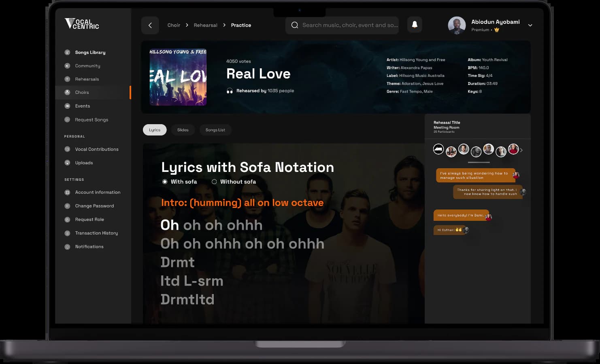Switch to the Slides tab
Viewport: 600px width, 364px height.
point(183,130)
